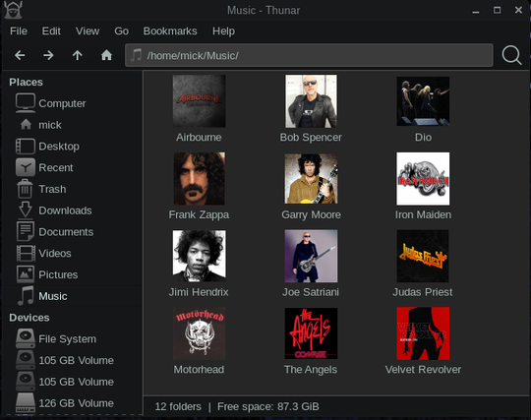Select The Angels folder thumbnail
The image size is (531, 420).
point(311,333)
